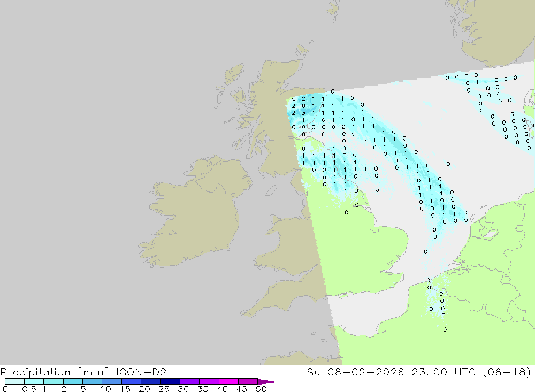Screen dimensions: 535x392
Task: Click the '10' legend scale value
Action: [106, 389]
